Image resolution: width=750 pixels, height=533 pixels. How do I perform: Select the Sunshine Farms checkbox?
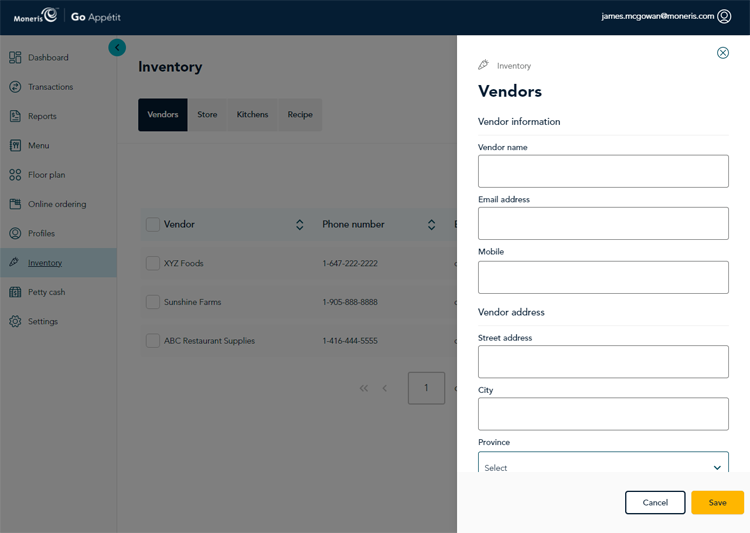[153, 302]
